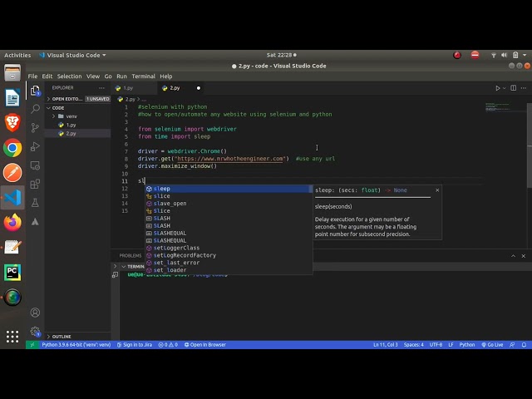Maximize the panel with the up chevron
The height and width of the screenshot is (399, 532).
pos(513,256)
